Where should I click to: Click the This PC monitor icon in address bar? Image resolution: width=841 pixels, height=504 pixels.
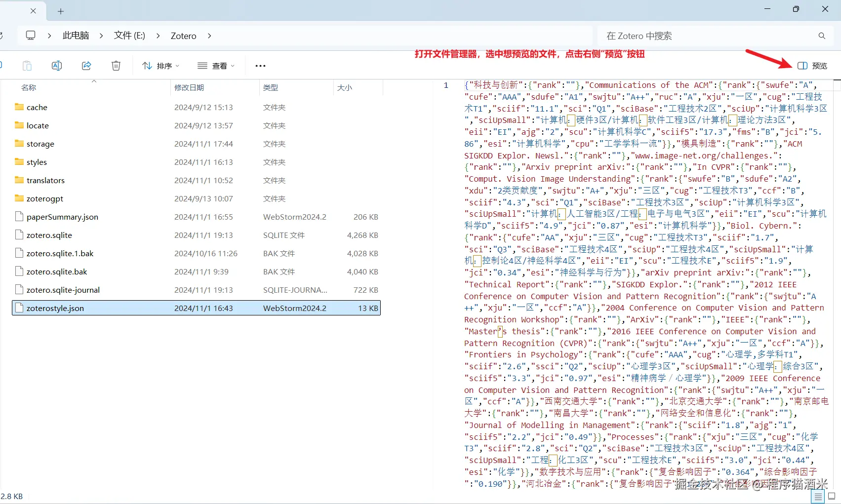[31, 36]
